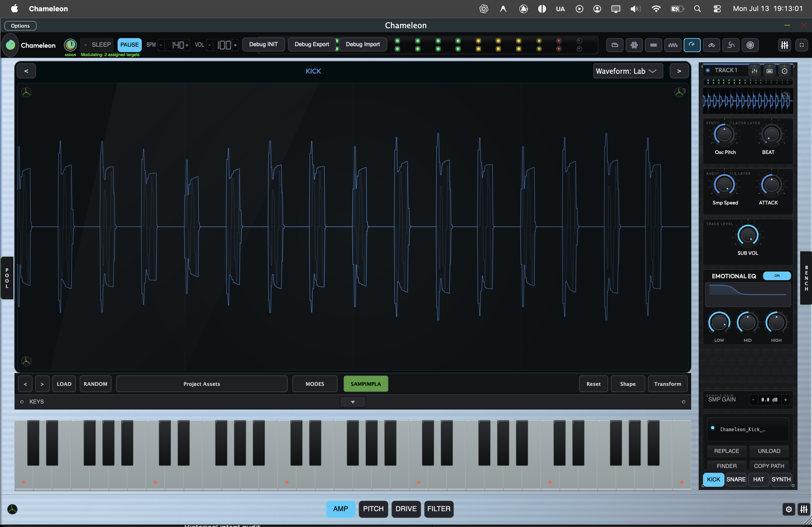Viewport: 812px width, 527px height.
Task: Open the Options menu
Action: (x=20, y=26)
